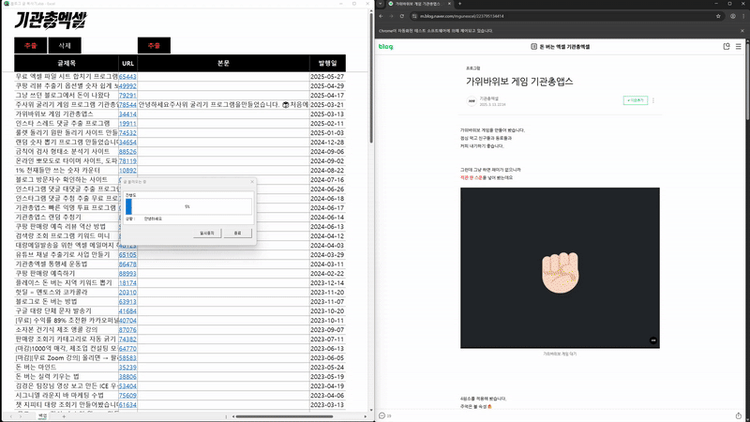
Task: Click the rock fist game image
Action: (x=560, y=268)
